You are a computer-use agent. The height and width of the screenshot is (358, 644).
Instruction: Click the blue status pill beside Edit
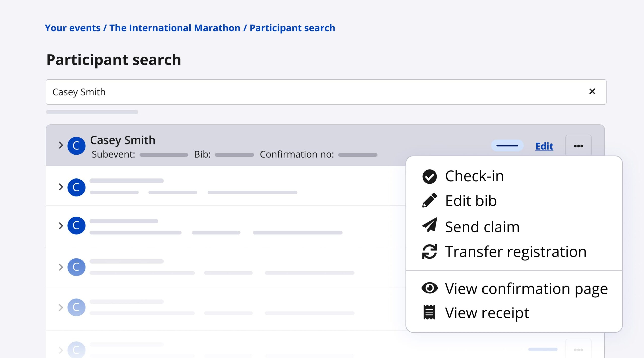click(507, 146)
